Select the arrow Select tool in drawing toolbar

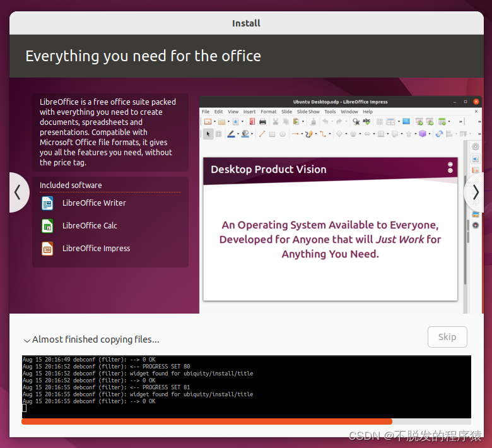coord(208,134)
